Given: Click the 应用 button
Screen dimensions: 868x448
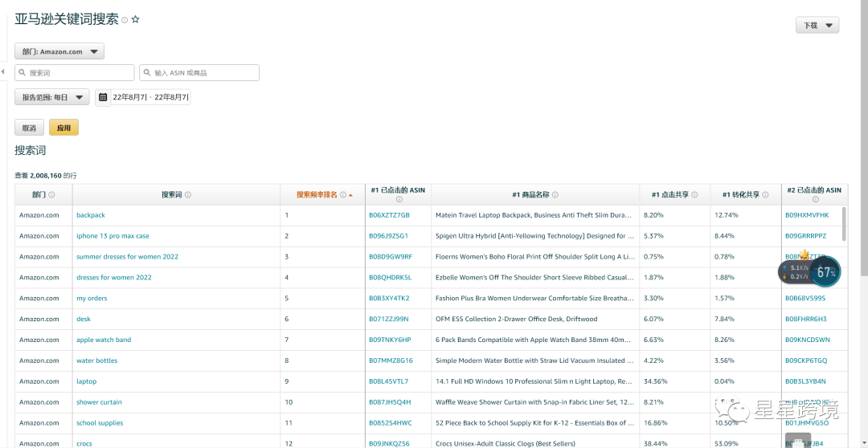Looking at the screenshot, I should click(63, 128).
